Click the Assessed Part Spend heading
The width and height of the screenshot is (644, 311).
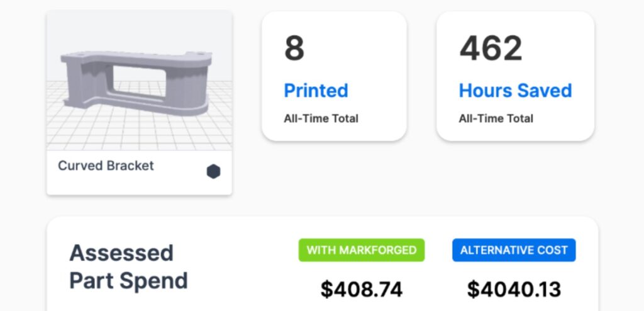coord(128,266)
